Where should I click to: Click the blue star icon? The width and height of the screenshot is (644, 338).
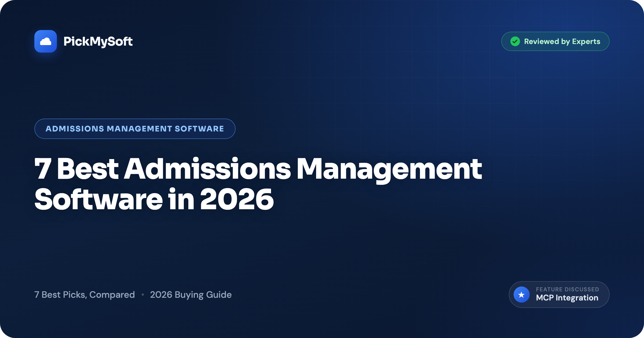pos(521,295)
